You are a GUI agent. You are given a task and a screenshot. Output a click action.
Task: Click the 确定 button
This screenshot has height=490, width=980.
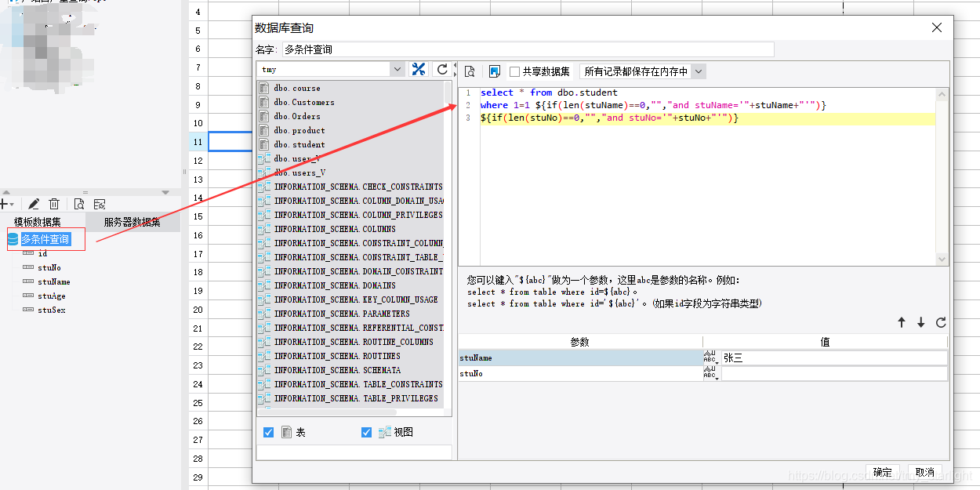point(883,472)
